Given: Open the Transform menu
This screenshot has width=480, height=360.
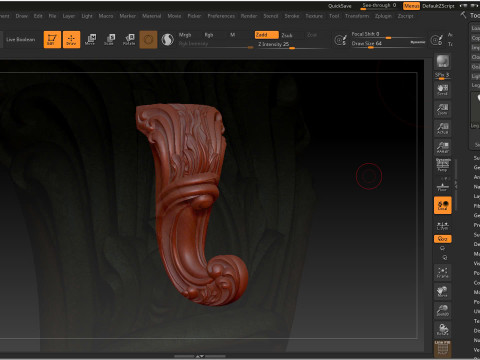Looking at the screenshot, I should [357, 16].
